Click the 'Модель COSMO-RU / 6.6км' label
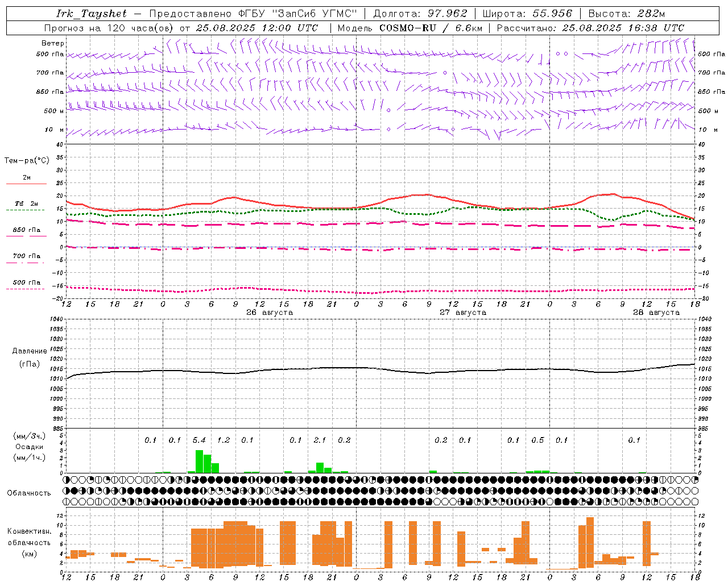 (x=410, y=28)
